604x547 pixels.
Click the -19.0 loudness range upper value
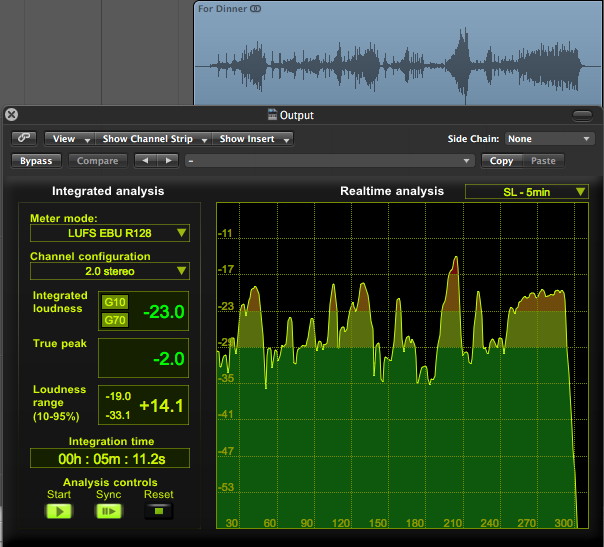(118, 396)
